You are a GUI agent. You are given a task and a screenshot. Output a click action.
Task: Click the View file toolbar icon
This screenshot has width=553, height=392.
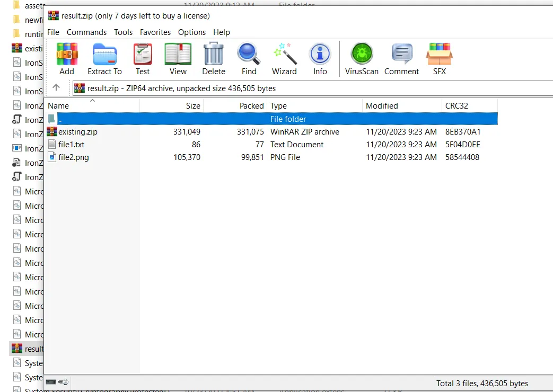tap(178, 59)
